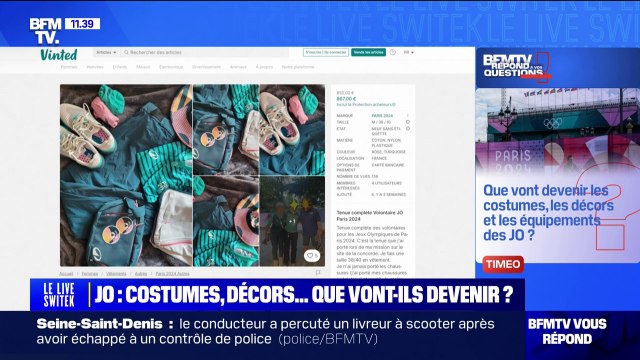Open the large main outfit photo
Viewport: 640px width, 360px height.
pyautogui.click(x=126, y=176)
